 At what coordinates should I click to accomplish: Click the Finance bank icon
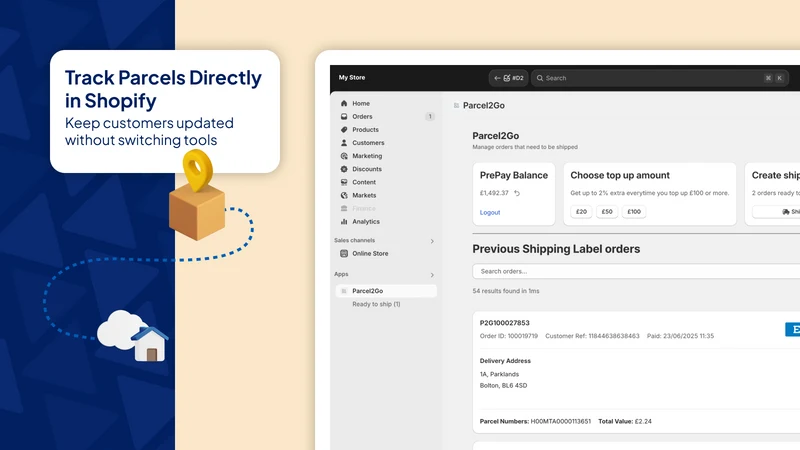tap(344, 208)
